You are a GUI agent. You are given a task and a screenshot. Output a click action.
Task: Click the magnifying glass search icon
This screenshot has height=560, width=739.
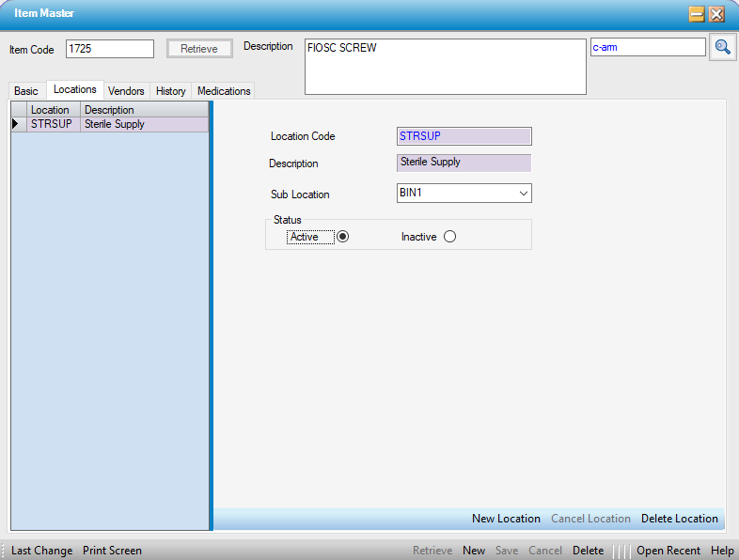coord(722,47)
